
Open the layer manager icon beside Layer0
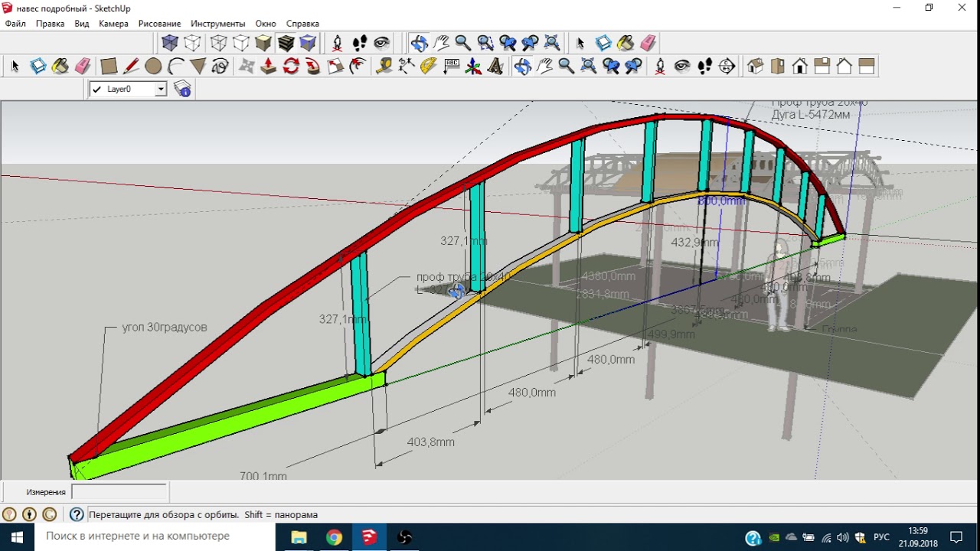pos(182,89)
